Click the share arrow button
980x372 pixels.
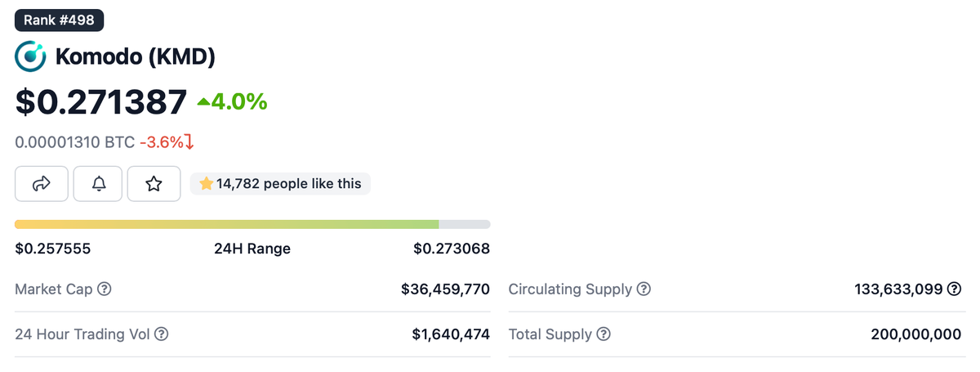[x=42, y=184]
